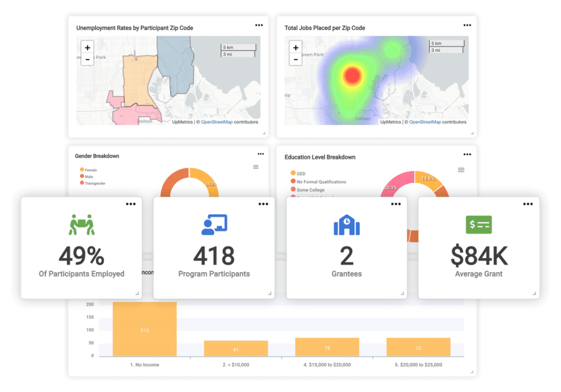Click "5. $20,000 to $25,000" axis label
Image resolution: width=561 pixels, height=392 pixels.
point(418,365)
